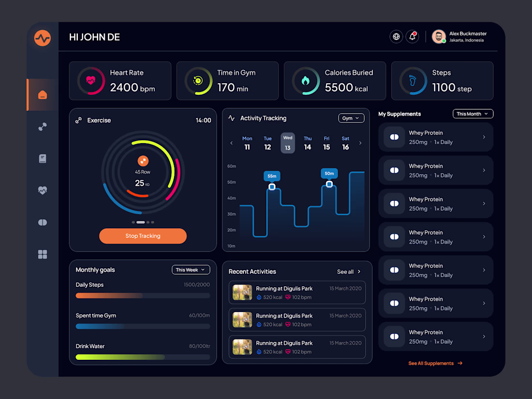Go to previous week in calendar
532x399 pixels.
point(231,143)
